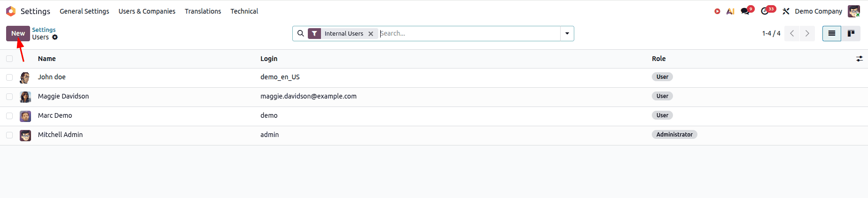The height and width of the screenshot is (198, 868).
Task: Open the Demo Company switcher
Action: [818, 11]
